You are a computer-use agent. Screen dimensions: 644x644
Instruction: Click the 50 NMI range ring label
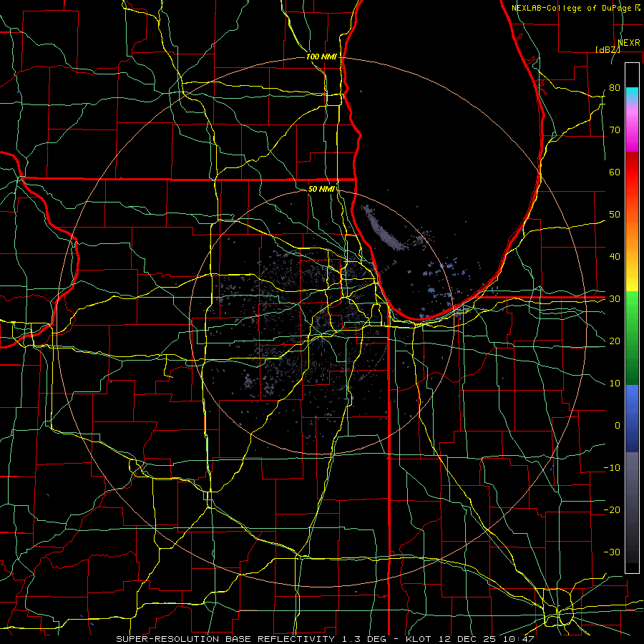click(321, 189)
